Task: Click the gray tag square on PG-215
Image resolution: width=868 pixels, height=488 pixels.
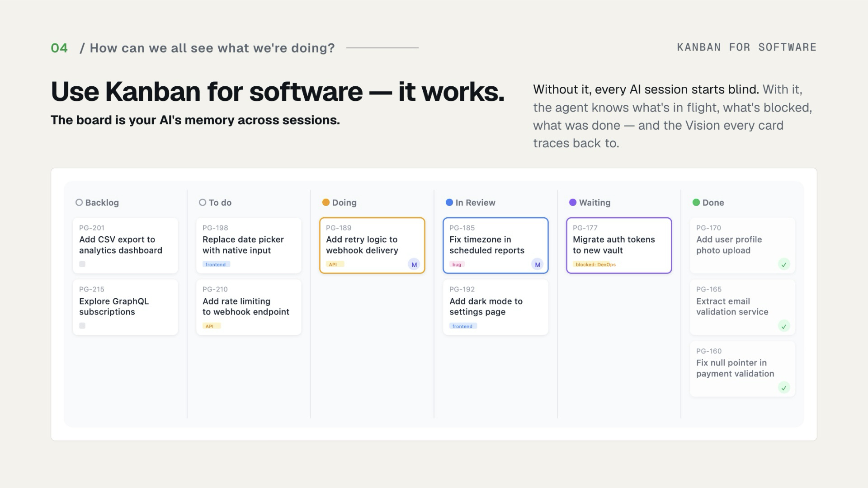Action: (82, 325)
